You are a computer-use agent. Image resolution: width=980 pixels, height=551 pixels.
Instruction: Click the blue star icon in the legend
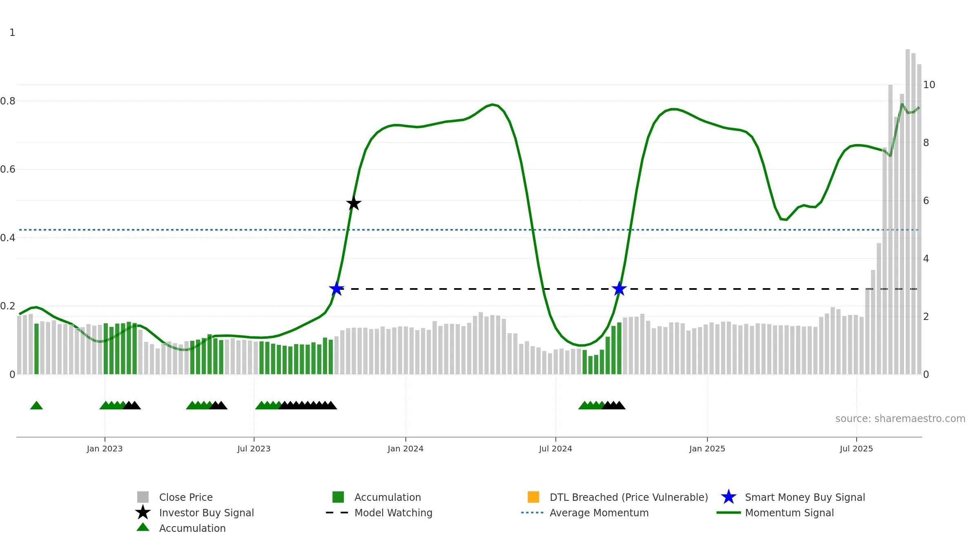[x=728, y=497]
